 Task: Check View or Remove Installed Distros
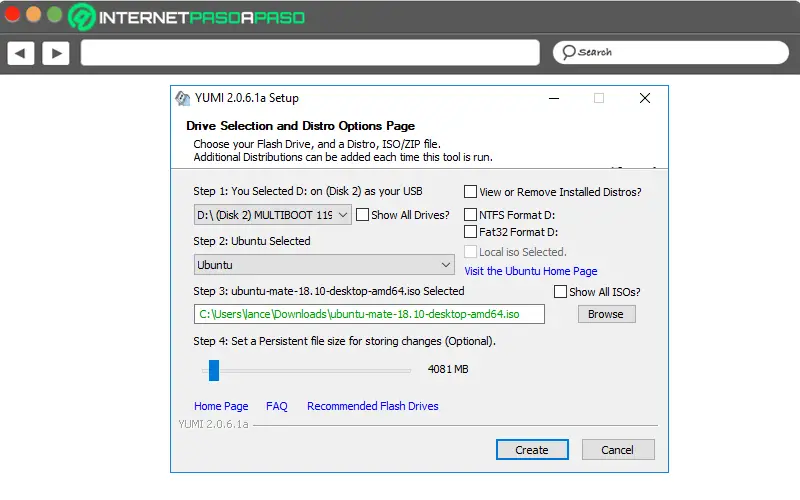[470, 192]
